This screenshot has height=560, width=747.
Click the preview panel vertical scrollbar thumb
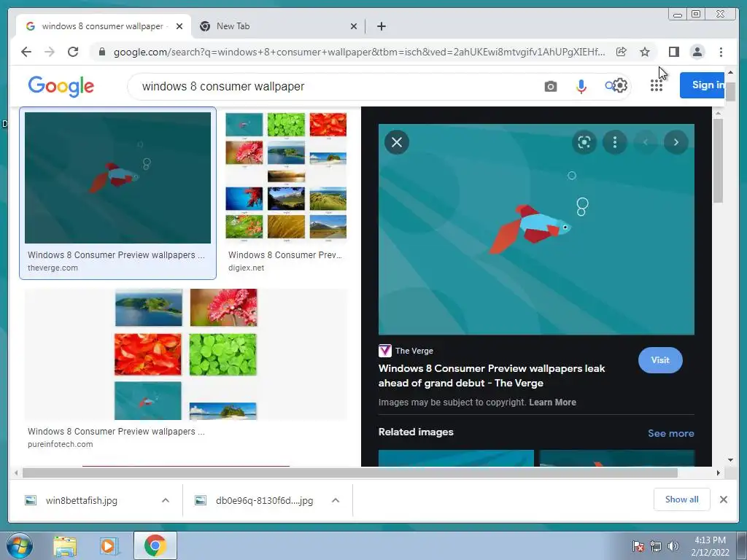(718, 161)
